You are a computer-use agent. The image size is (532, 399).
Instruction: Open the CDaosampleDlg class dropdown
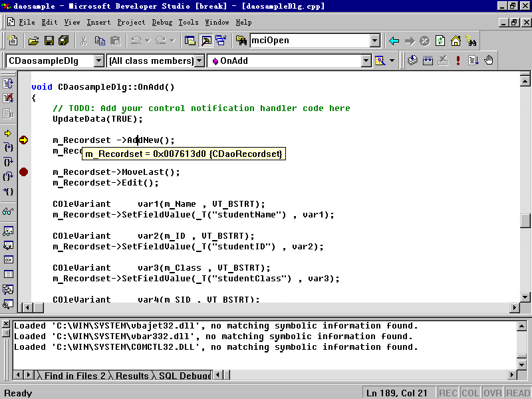pos(98,61)
